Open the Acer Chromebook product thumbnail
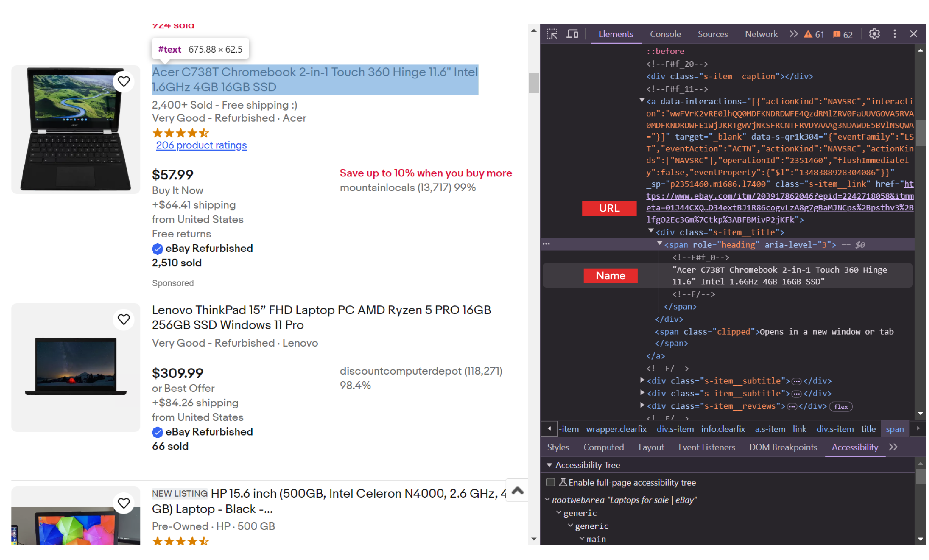This screenshot has width=929, height=560. click(76, 129)
